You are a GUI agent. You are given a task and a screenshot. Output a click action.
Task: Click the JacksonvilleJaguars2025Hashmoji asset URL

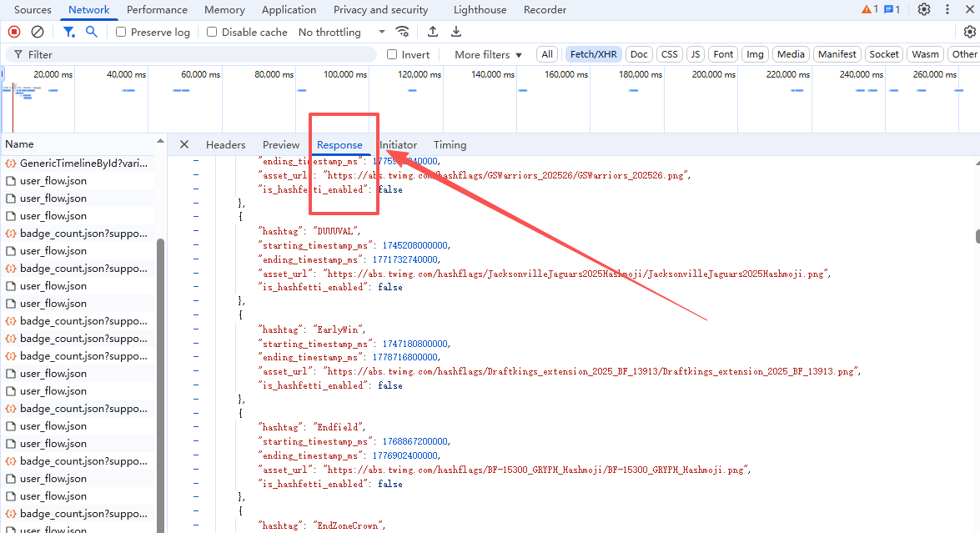pyautogui.click(x=575, y=273)
